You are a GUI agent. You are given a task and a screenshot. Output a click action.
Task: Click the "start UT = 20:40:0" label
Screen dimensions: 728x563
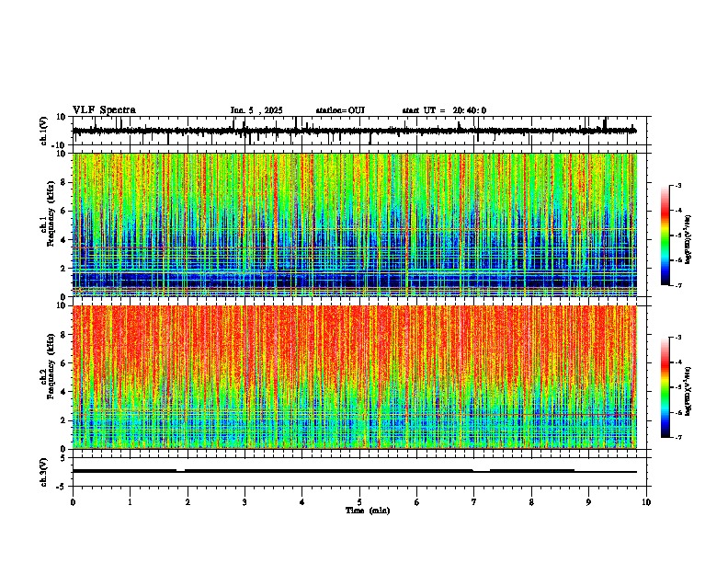click(x=444, y=110)
